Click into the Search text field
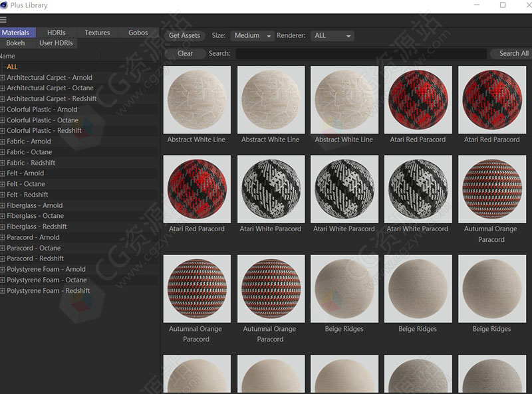Image resolution: width=532 pixels, height=394 pixels. 360,54
